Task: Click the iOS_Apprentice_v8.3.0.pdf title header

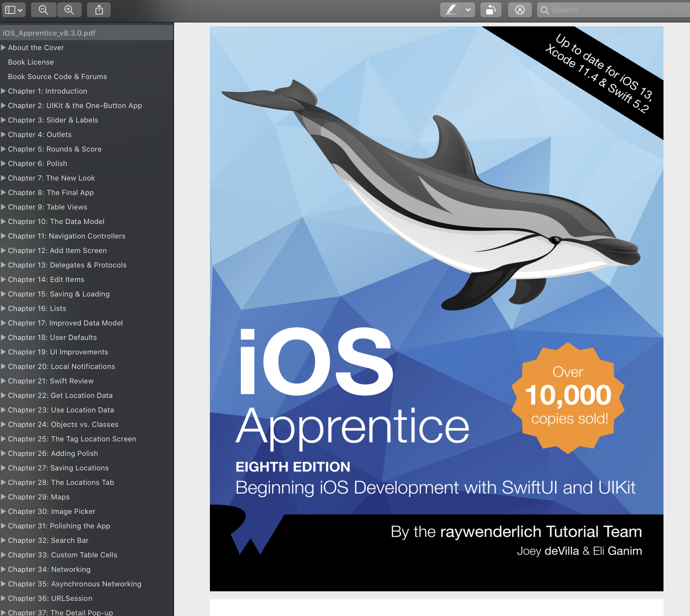Action: pyautogui.click(x=48, y=33)
